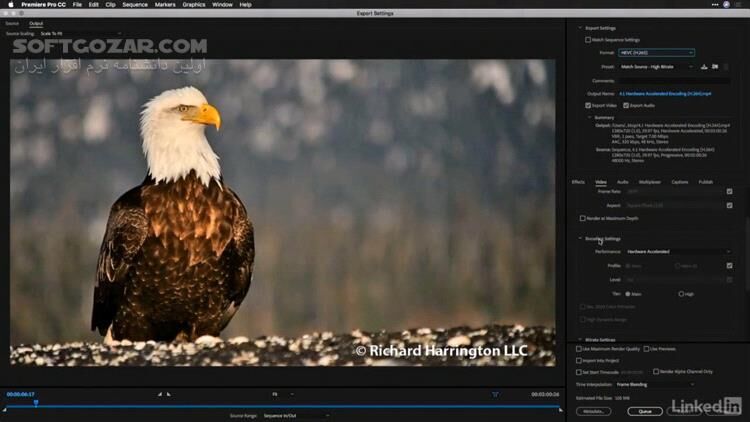Click the Metadata button
This screenshot has width=750, height=422.
tap(594, 411)
